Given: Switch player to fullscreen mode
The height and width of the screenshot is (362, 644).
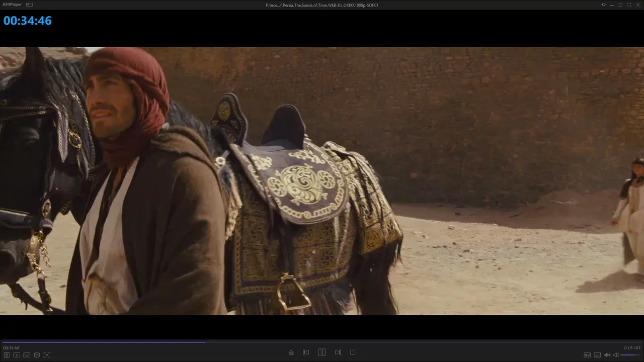Looking at the screenshot, I should click(629, 5).
